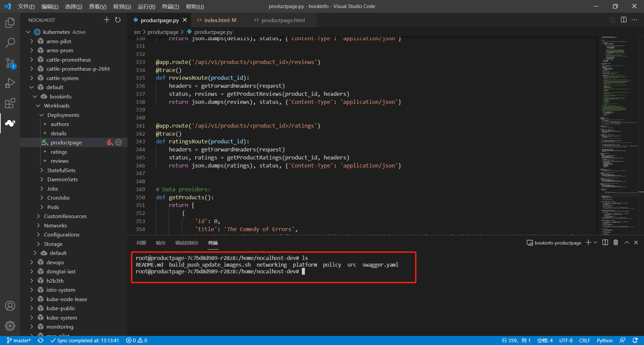Collapse the Workloads node
644x345 pixels.
[x=38, y=106]
